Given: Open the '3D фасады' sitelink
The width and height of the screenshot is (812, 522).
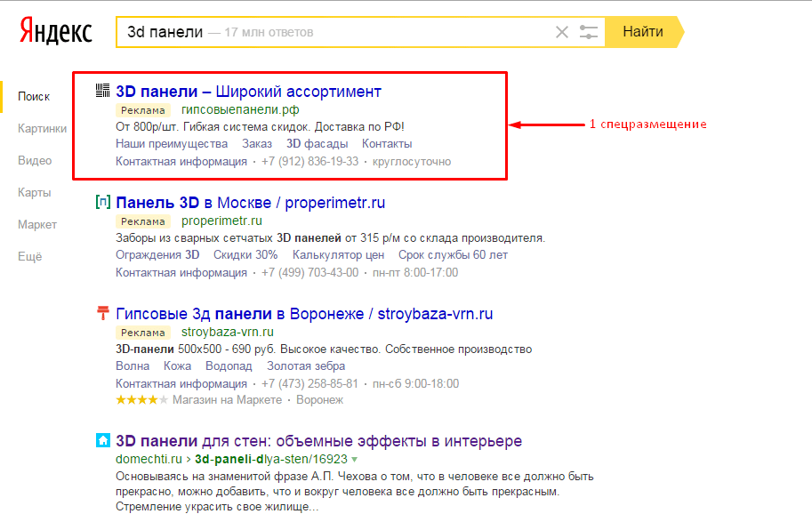Looking at the screenshot, I should pyautogui.click(x=317, y=143).
